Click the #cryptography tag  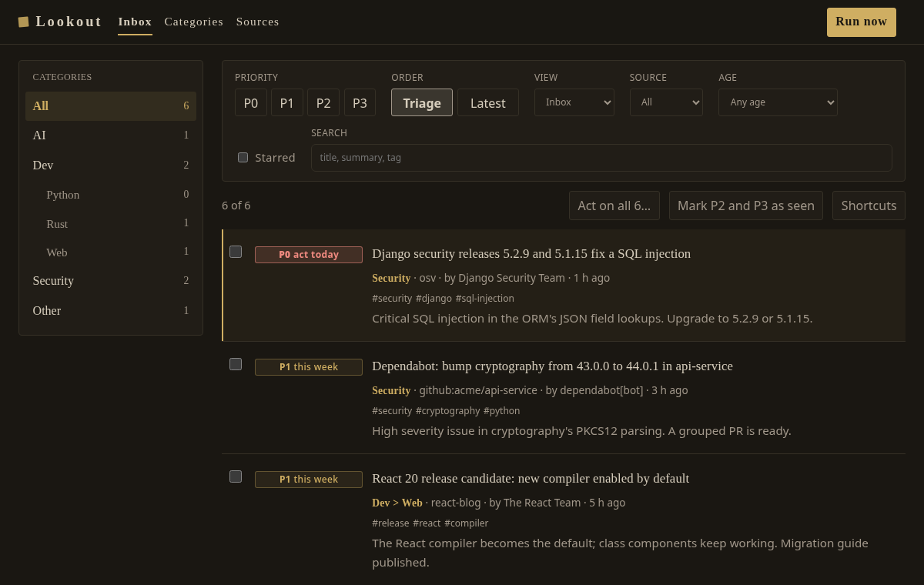(447, 411)
